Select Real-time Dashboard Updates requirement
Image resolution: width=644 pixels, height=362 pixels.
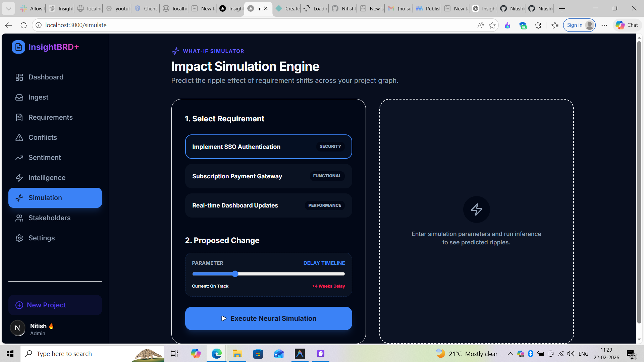(268, 205)
